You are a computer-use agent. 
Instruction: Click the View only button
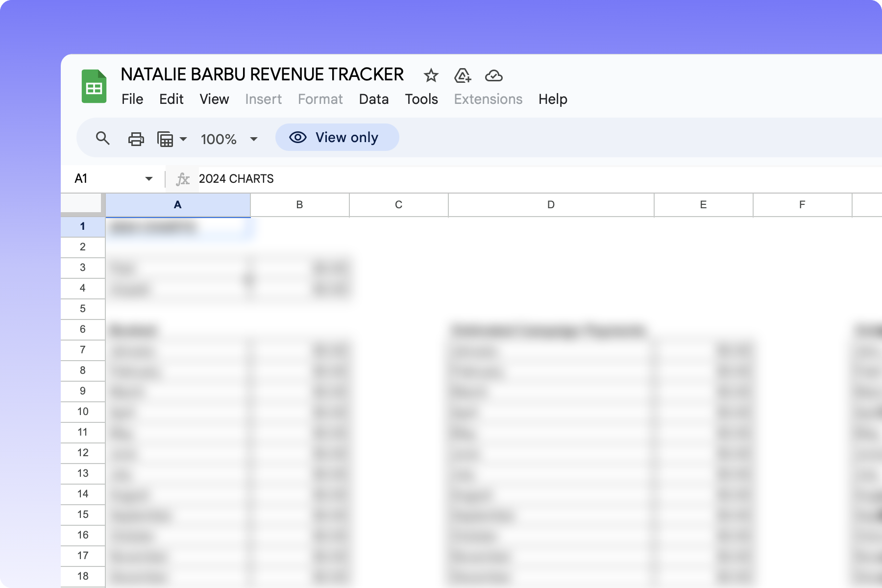click(337, 137)
